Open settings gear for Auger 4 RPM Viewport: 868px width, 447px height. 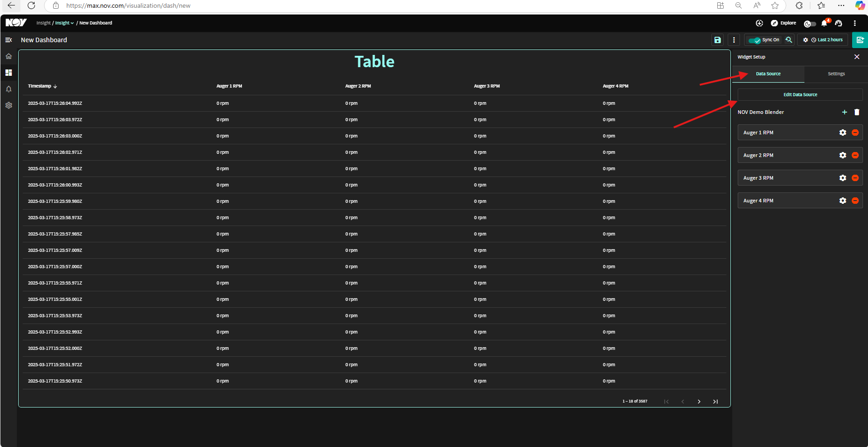point(843,201)
